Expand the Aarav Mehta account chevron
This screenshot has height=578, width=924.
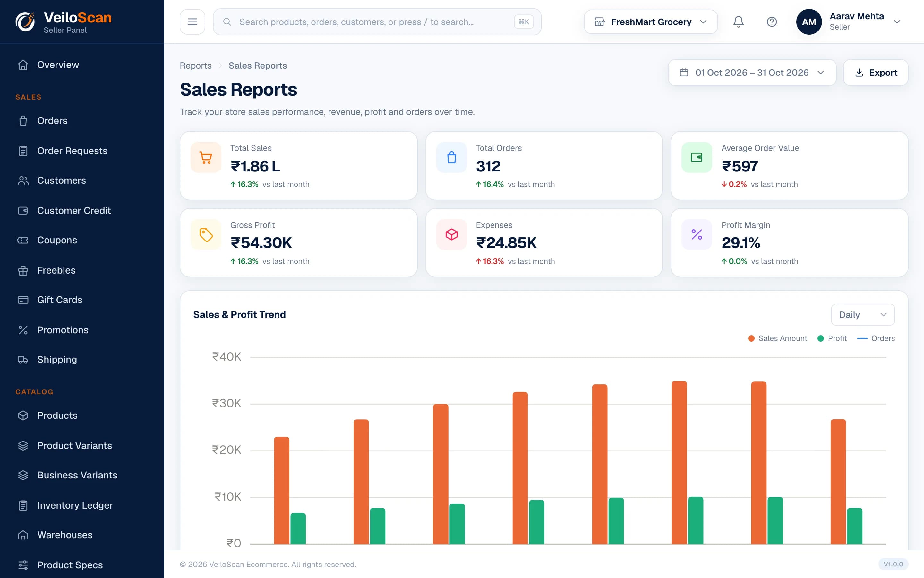click(x=897, y=22)
